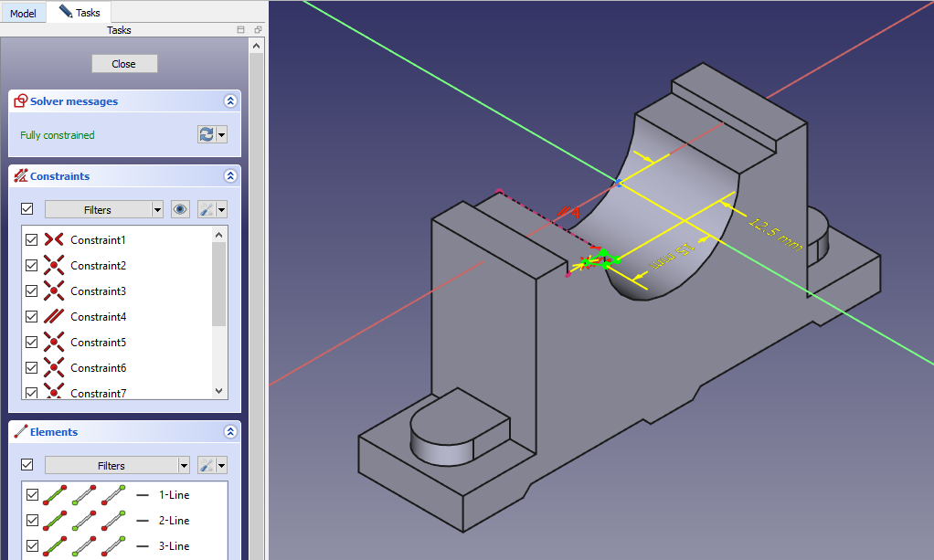The width and height of the screenshot is (934, 560).
Task: Float the Tasks panel with undock icon
Action: coord(258,30)
